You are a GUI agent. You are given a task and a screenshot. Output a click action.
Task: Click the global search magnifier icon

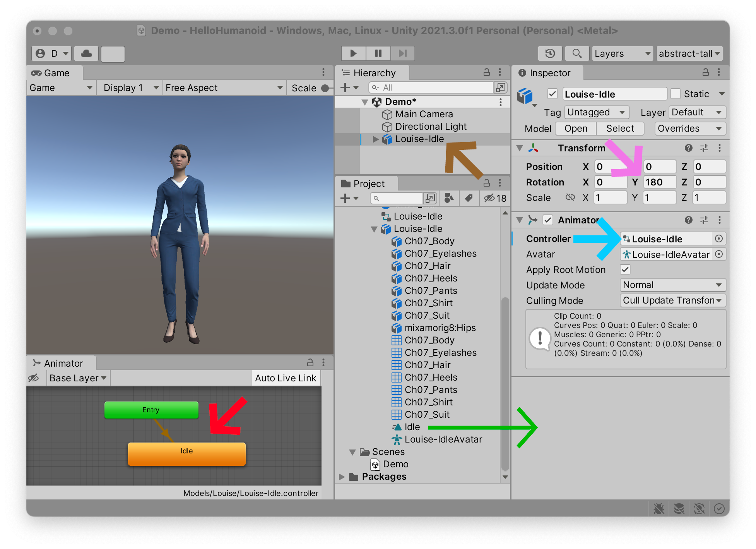576,53
